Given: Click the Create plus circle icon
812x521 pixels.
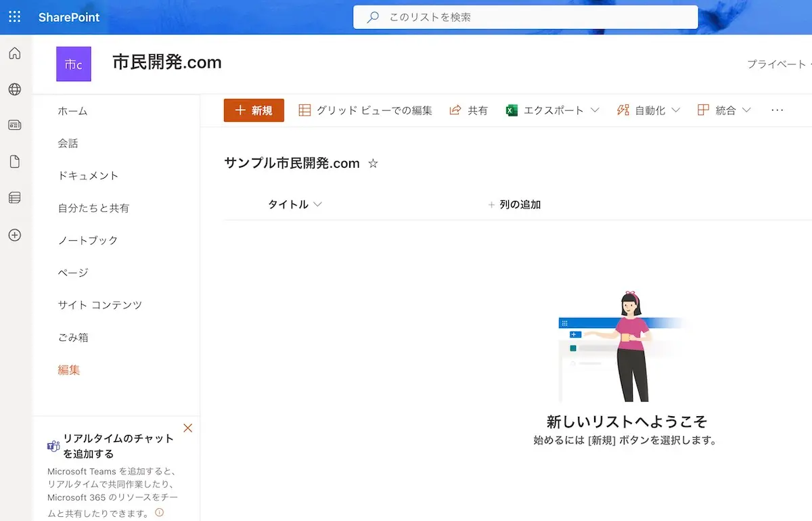Looking at the screenshot, I should tap(14, 235).
